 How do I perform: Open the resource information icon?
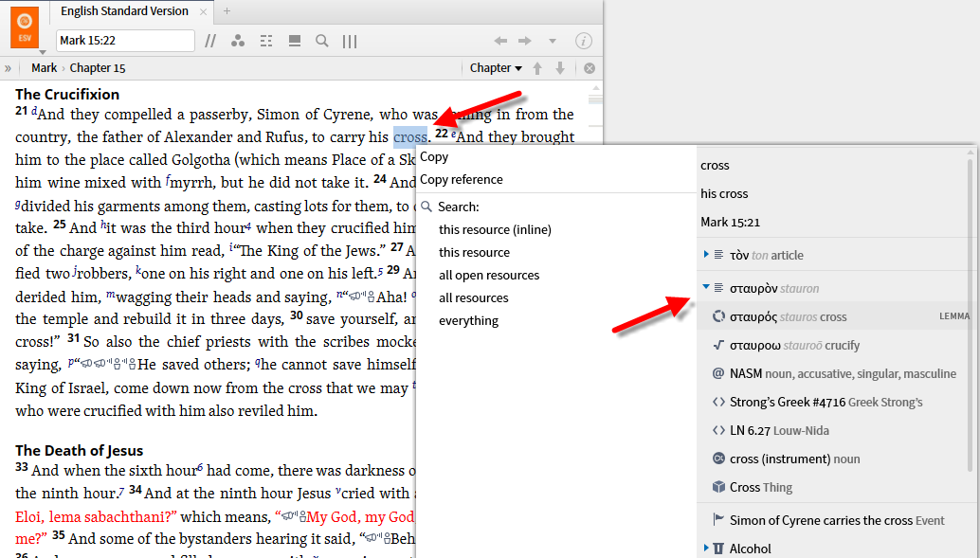[583, 42]
